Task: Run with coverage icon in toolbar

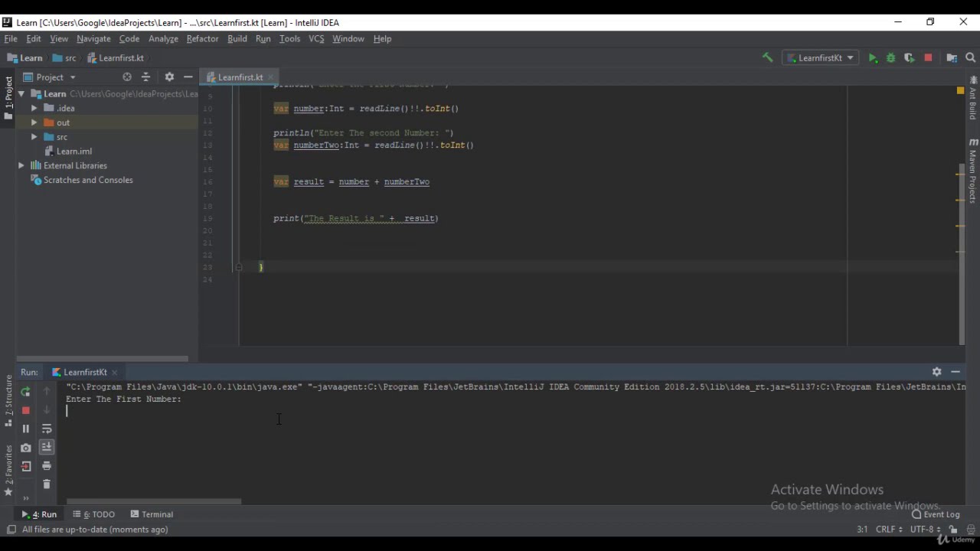Action: [909, 58]
